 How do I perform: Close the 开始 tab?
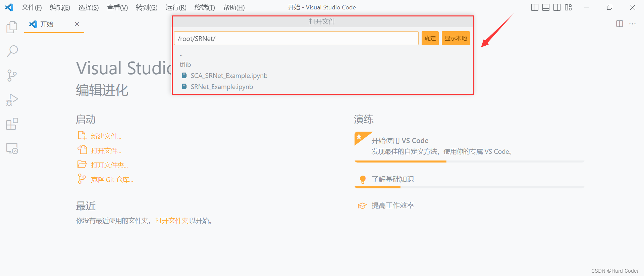pos(77,24)
